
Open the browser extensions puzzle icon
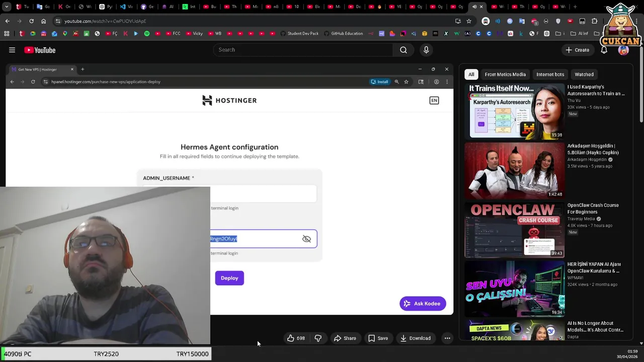click(x=595, y=21)
